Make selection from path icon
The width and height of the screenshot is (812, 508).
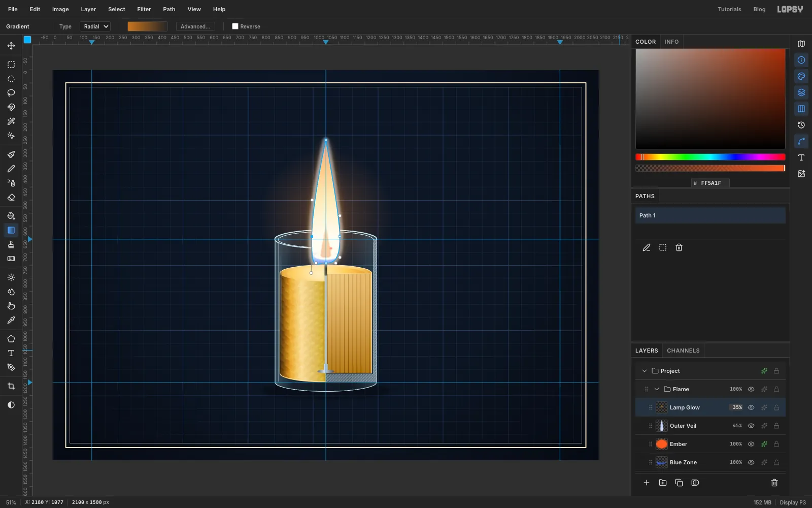[x=663, y=247]
